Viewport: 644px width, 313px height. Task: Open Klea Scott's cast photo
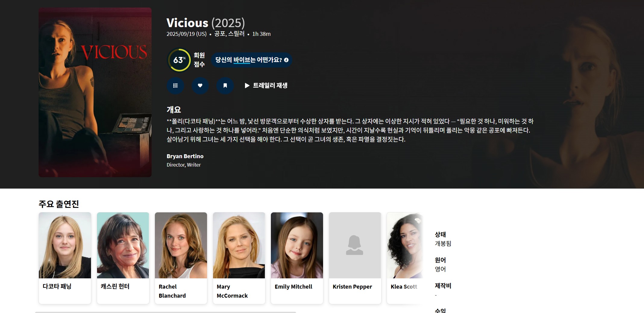pyautogui.click(x=405, y=245)
